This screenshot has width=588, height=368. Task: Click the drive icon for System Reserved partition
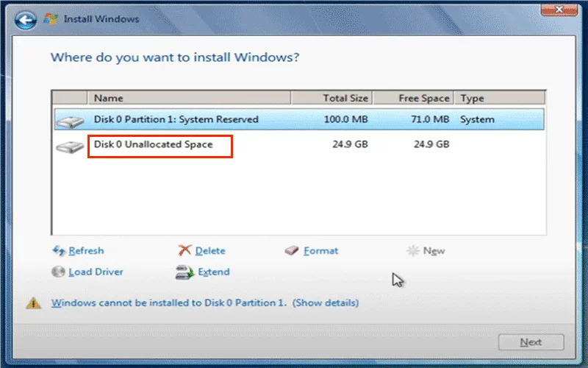pyautogui.click(x=70, y=121)
